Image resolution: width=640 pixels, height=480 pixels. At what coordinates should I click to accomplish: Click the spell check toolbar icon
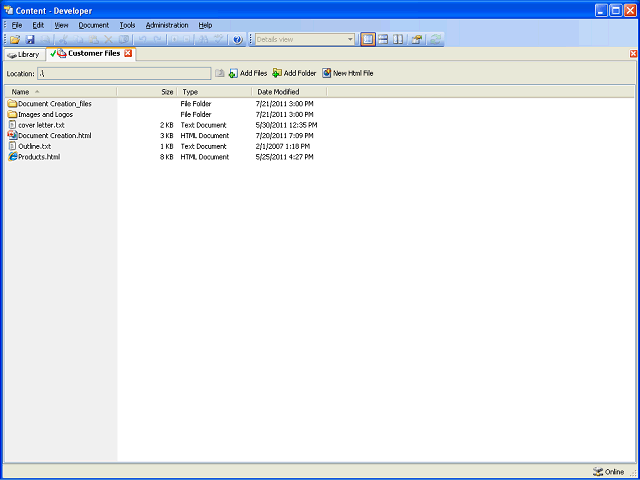tap(219, 40)
